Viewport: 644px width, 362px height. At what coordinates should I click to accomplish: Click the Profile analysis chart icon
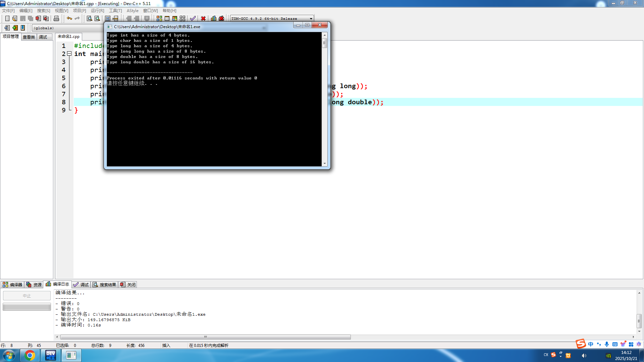pyautogui.click(x=214, y=18)
